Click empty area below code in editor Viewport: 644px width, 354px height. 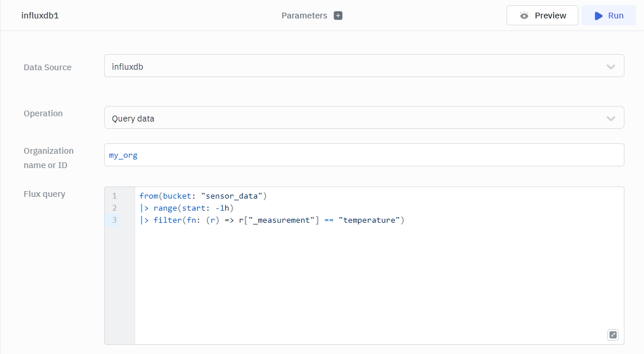click(368, 282)
